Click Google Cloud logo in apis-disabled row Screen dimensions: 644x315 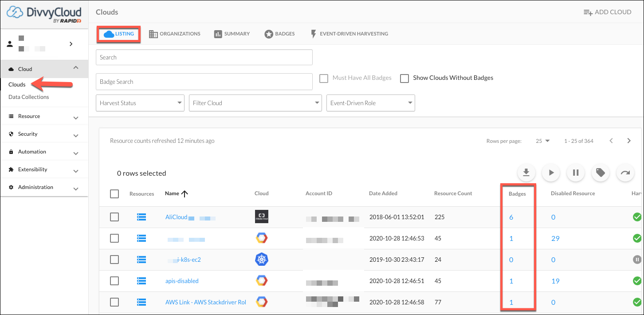[x=262, y=281]
